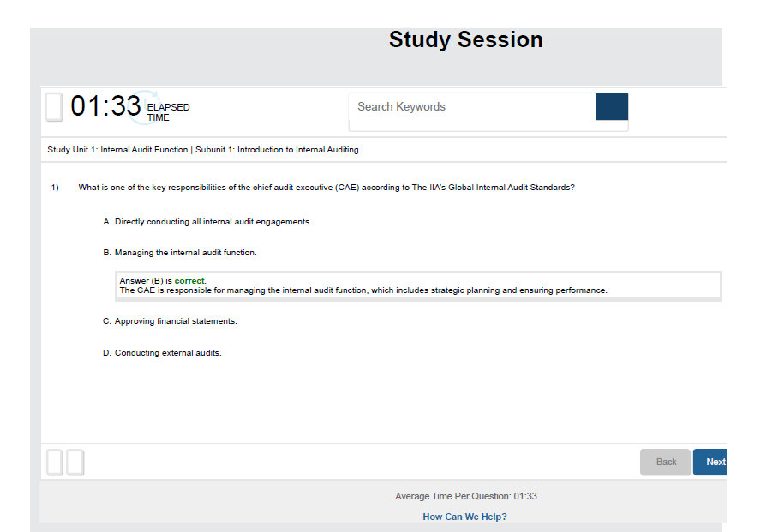Click the Search Keywords input field
The width and height of the screenshot is (773, 532).
point(471,107)
